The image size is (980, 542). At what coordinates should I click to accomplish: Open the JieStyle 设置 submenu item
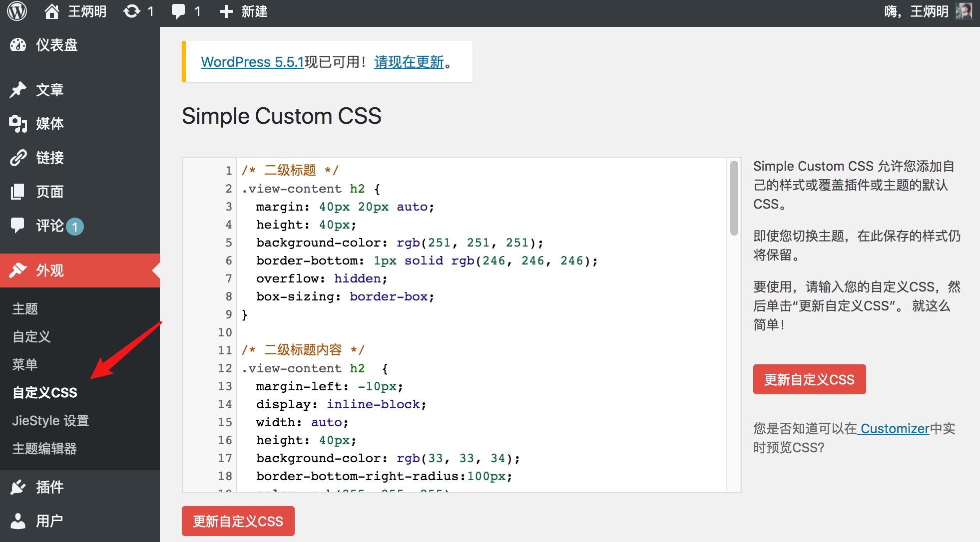pos(50,421)
